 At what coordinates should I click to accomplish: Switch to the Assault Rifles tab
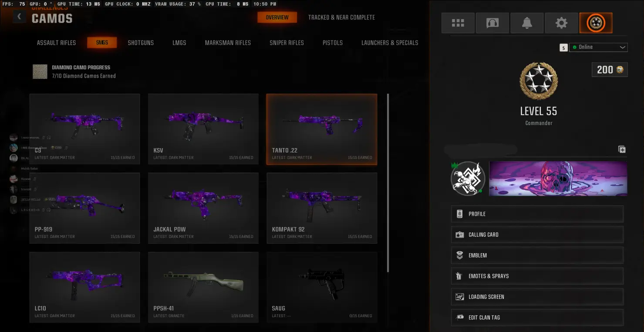coord(56,43)
